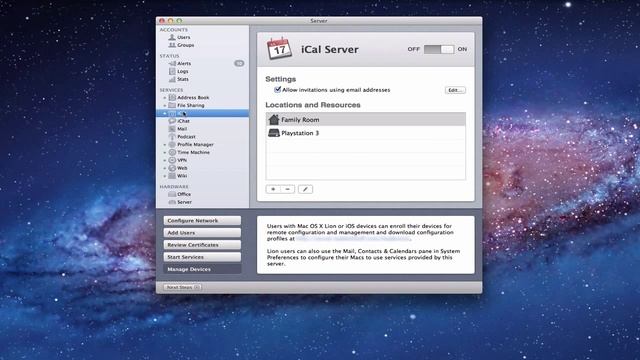Add a new location or resource
The width and height of the screenshot is (640, 360).
[273, 189]
